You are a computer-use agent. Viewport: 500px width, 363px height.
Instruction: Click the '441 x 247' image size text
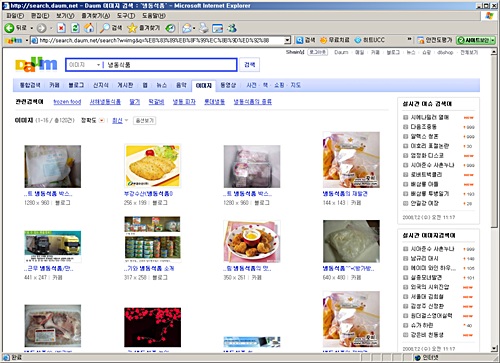pyautogui.click(x=35, y=277)
